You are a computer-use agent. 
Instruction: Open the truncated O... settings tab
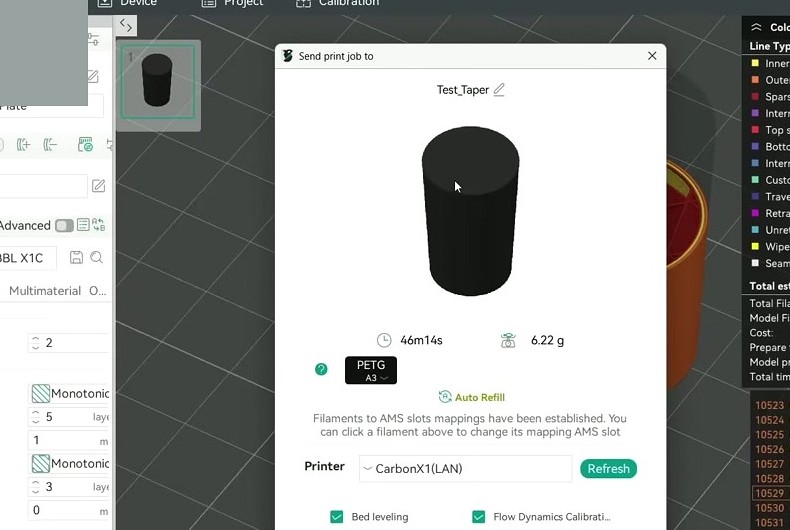click(98, 291)
